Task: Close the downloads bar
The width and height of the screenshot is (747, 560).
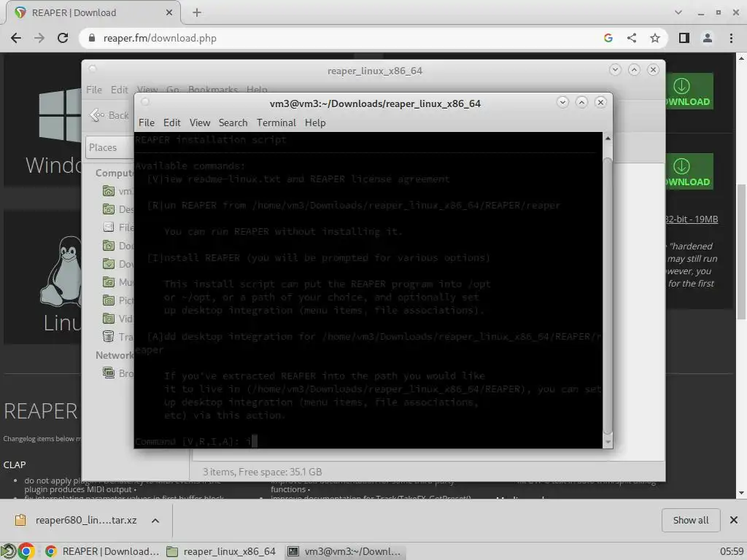Action: click(734, 520)
